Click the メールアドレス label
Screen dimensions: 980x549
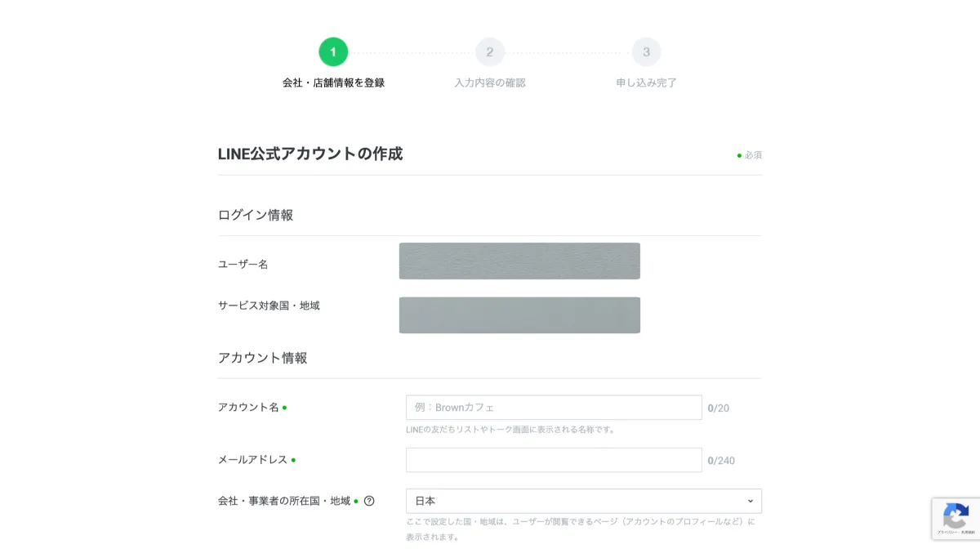253,460
